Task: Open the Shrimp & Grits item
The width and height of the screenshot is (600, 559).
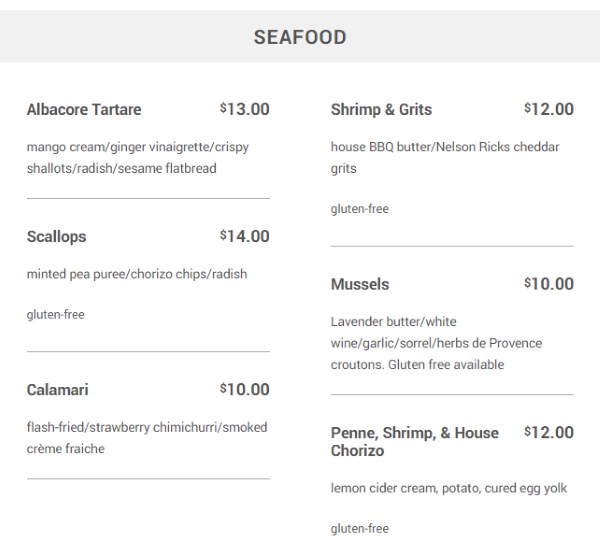Action: [x=381, y=109]
